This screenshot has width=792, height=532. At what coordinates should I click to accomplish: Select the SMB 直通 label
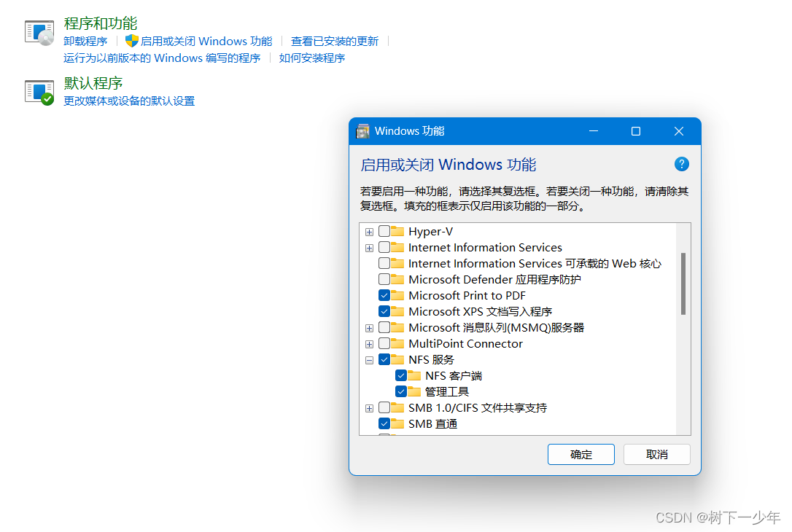pyautogui.click(x=433, y=424)
